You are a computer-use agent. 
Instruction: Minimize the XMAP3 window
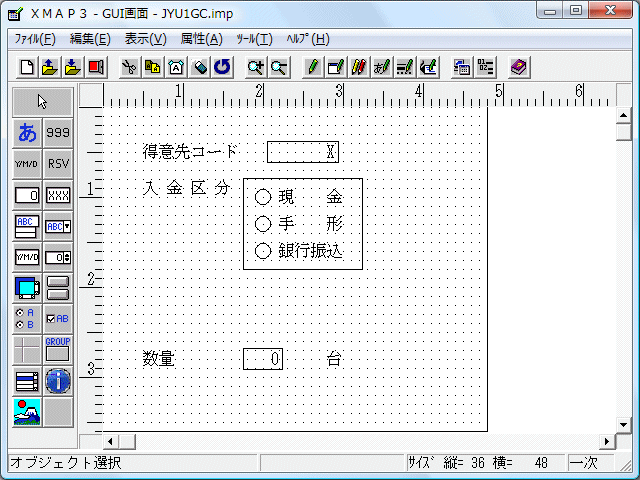pyautogui.click(x=550, y=10)
